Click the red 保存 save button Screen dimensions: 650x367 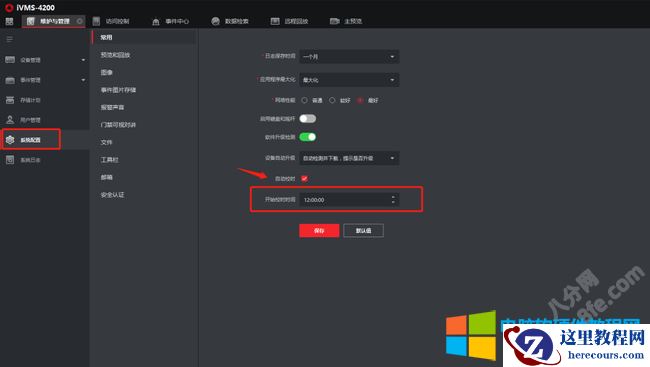click(x=319, y=231)
